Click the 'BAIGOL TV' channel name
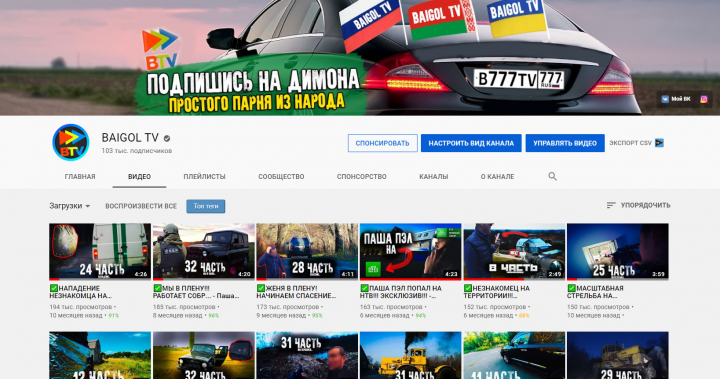 (130, 138)
